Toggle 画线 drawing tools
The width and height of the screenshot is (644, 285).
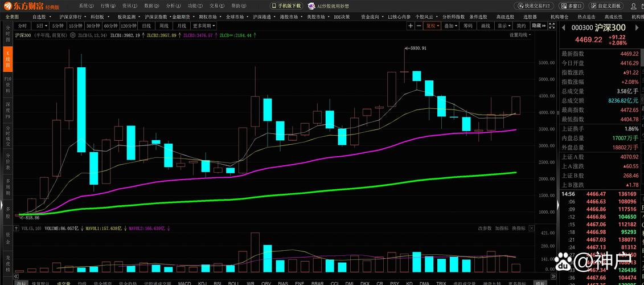coord(486,26)
